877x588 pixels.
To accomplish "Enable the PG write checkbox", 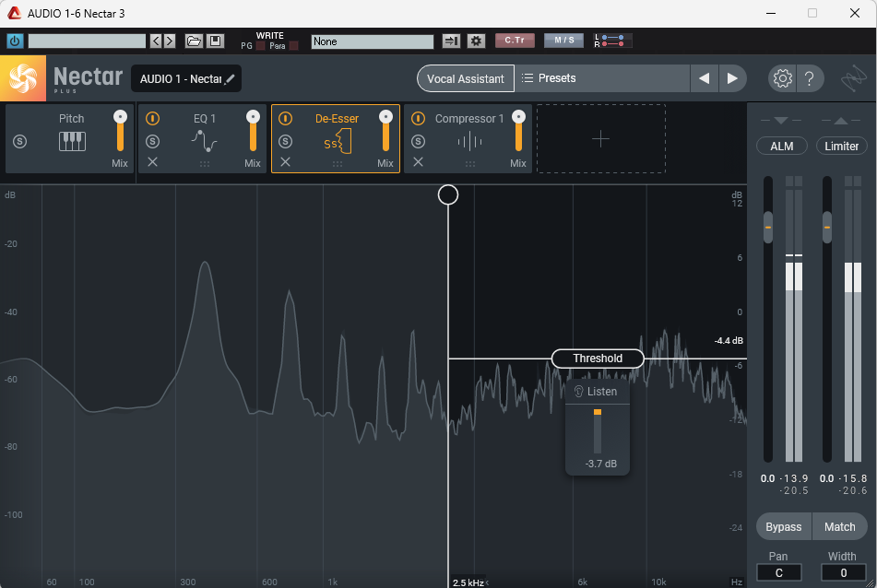I will click(x=260, y=46).
